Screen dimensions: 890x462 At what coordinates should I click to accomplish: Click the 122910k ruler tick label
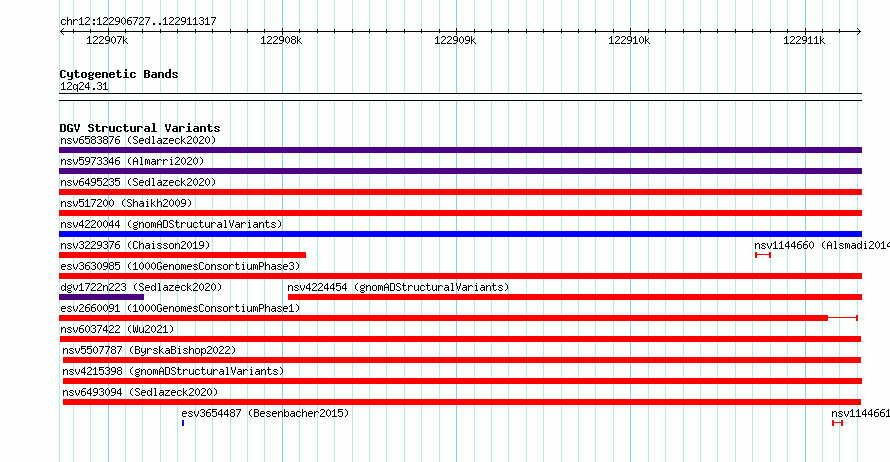[x=629, y=41]
